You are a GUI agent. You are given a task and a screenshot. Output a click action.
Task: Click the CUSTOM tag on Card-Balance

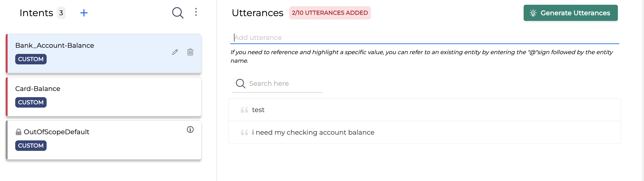[x=31, y=102]
